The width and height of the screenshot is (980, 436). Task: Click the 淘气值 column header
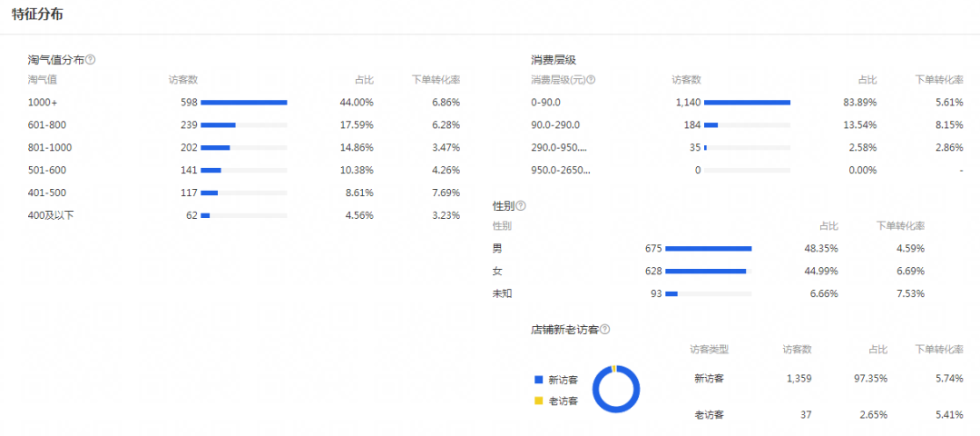click(x=43, y=80)
